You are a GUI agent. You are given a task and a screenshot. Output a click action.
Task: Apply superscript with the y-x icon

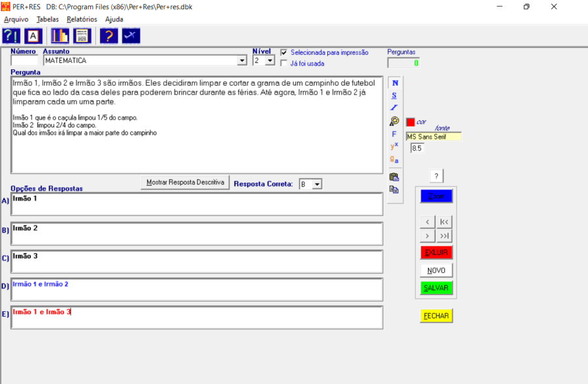[x=394, y=146]
